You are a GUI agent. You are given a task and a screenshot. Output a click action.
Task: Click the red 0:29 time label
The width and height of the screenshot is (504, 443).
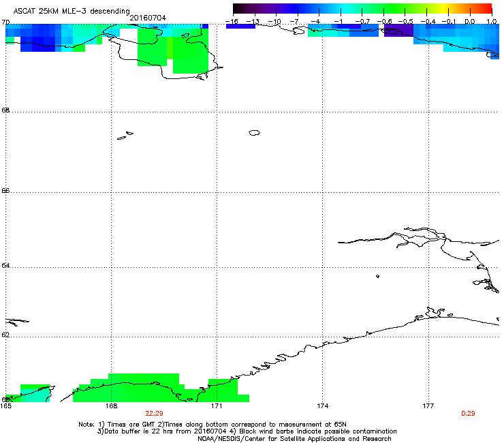point(468,414)
